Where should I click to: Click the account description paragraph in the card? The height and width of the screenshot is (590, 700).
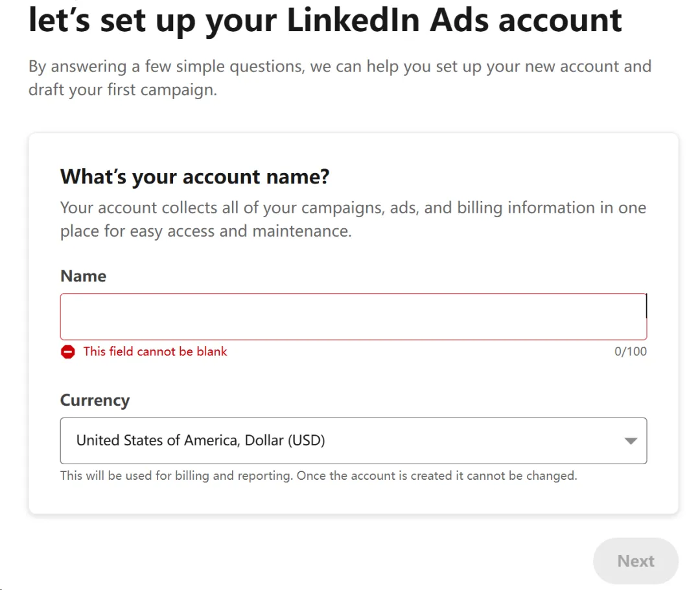pyautogui.click(x=353, y=219)
